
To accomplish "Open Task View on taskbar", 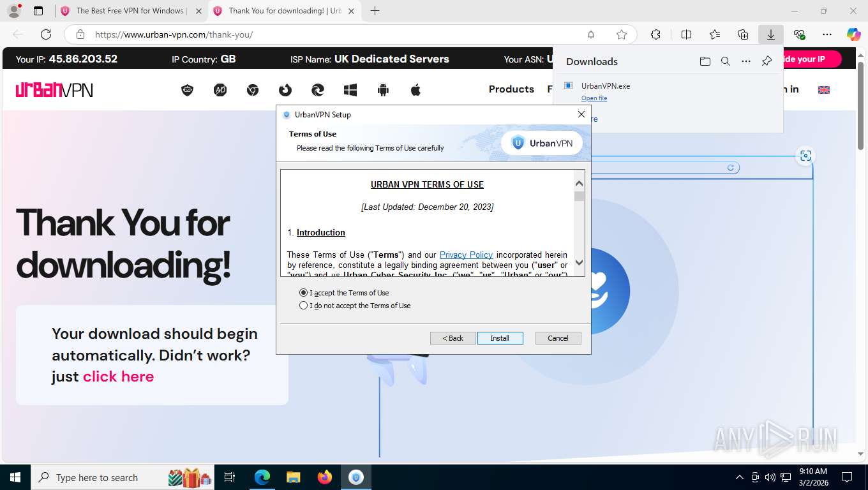I will pos(230,477).
